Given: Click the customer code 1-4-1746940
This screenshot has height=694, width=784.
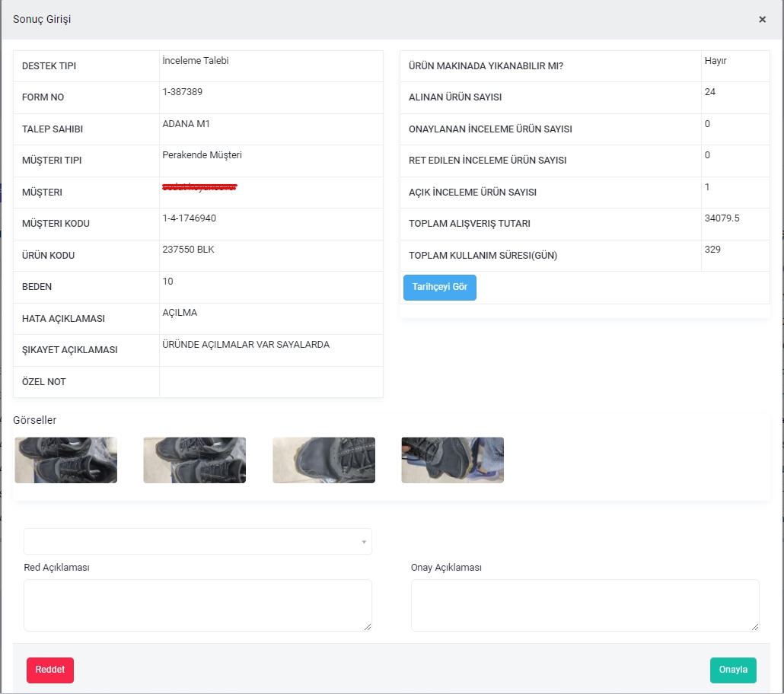Looking at the screenshot, I should (190, 218).
